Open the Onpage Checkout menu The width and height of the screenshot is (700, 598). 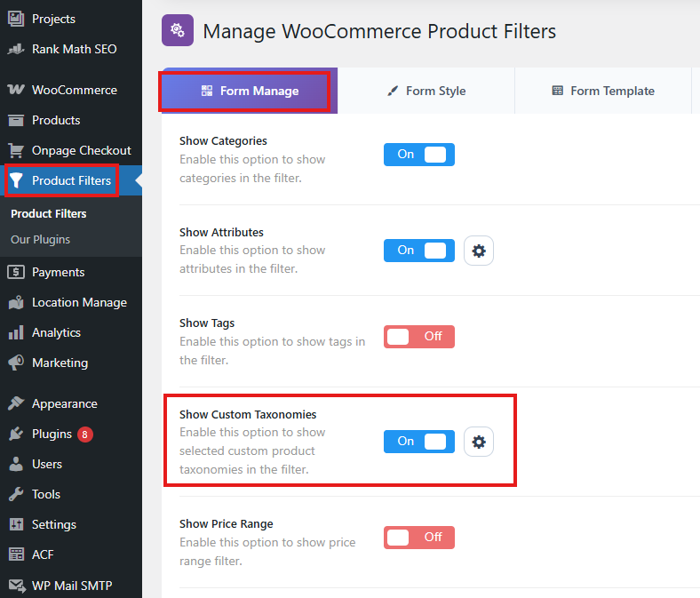point(71,150)
